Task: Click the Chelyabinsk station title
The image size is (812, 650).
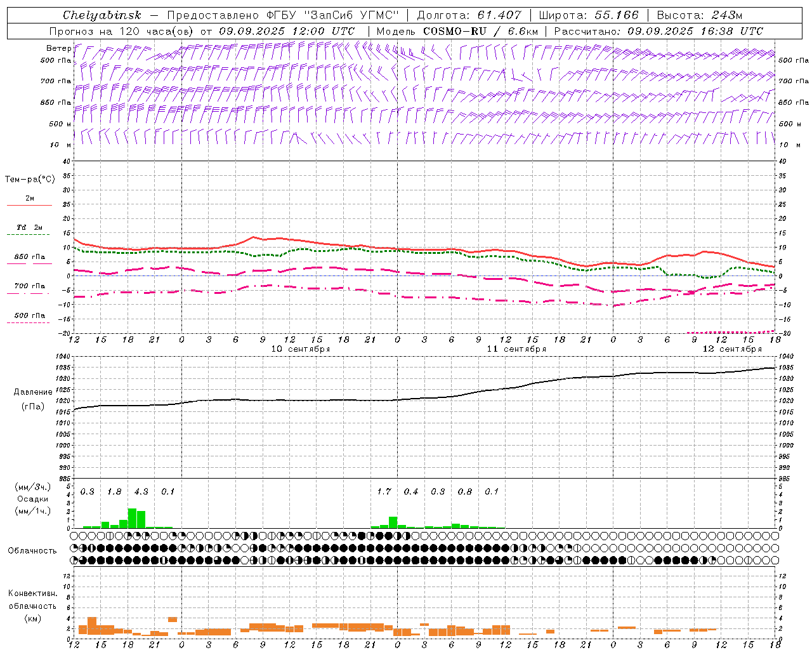Action: [102, 15]
